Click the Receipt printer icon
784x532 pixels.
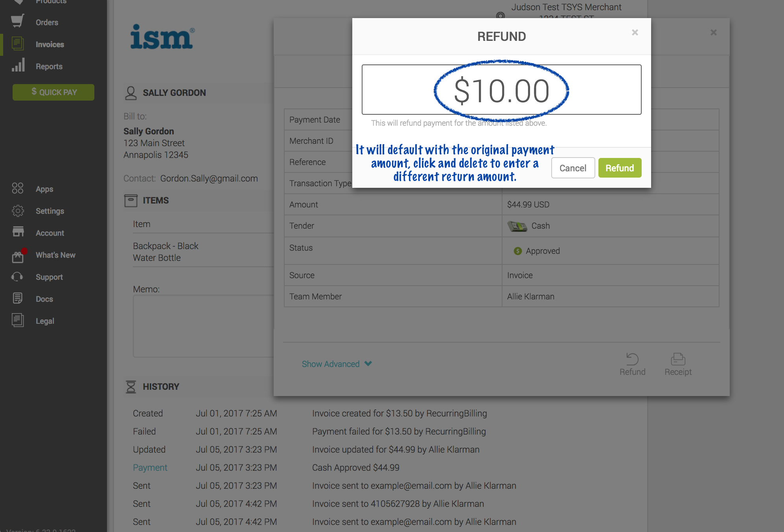coord(678,359)
